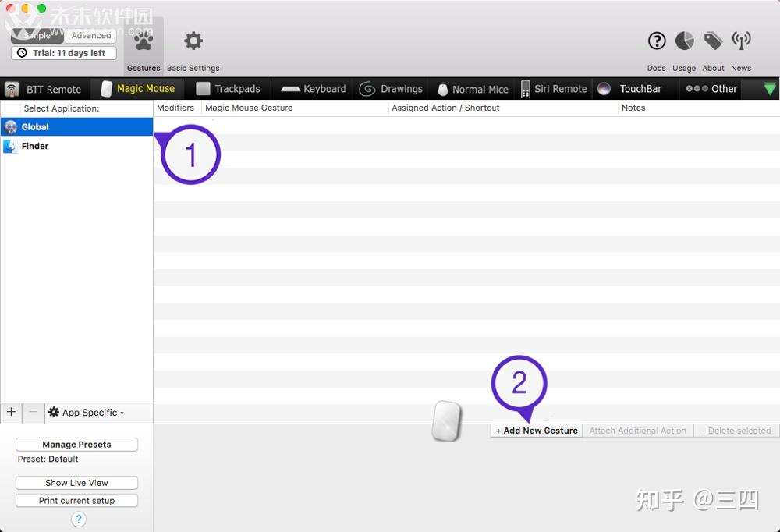Viewport: 780px width, 532px height.
Task: Check News with the antenna icon
Action: coord(741,41)
